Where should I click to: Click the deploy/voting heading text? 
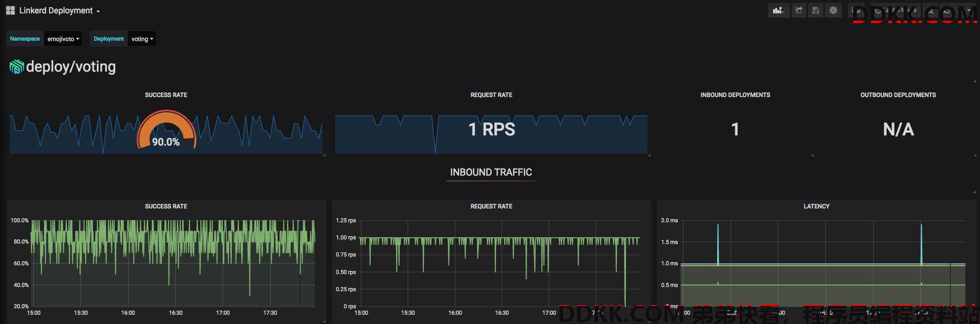[x=71, y=67]
